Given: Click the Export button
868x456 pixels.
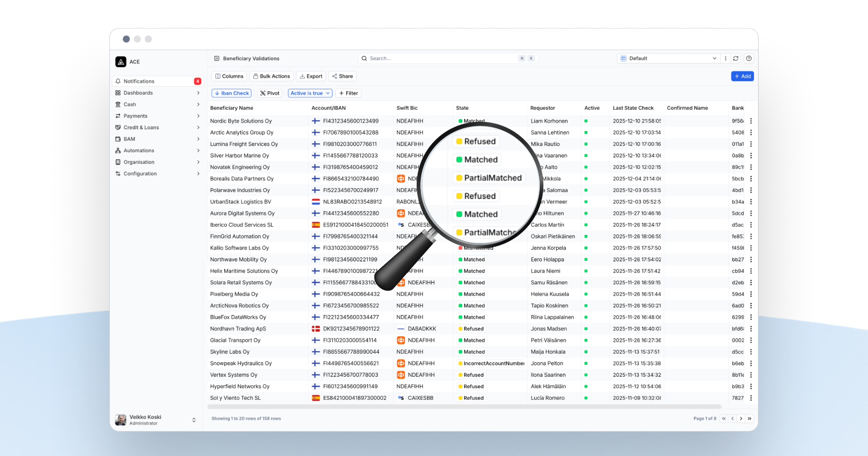Looking at the screenshot, I should [x=311, y=76].
